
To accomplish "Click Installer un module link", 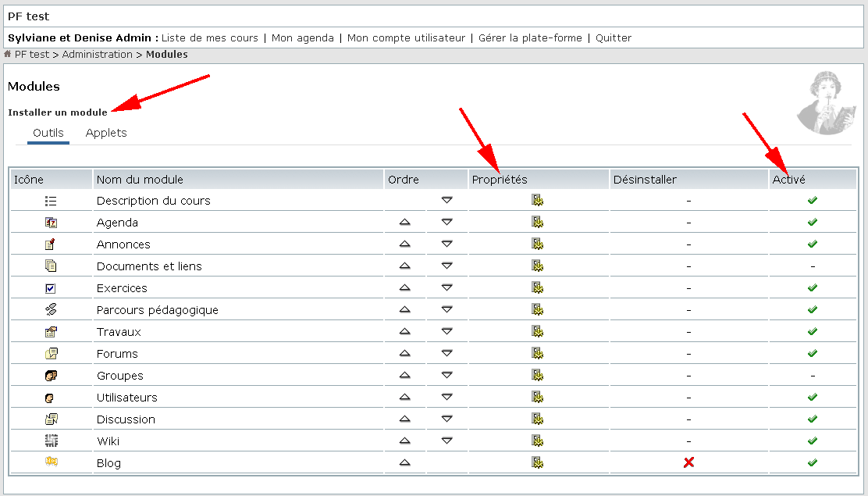I will [x=58, y=112].
